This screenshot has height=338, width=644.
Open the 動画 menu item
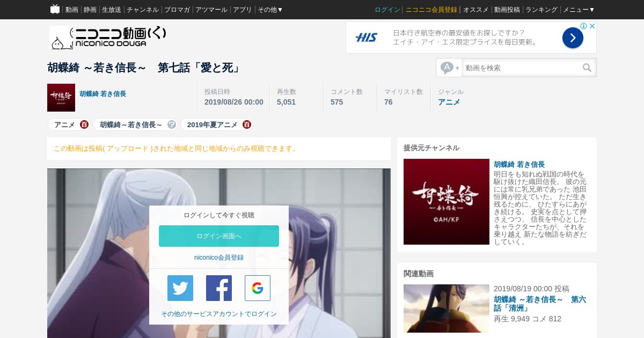tap(72, 10)
